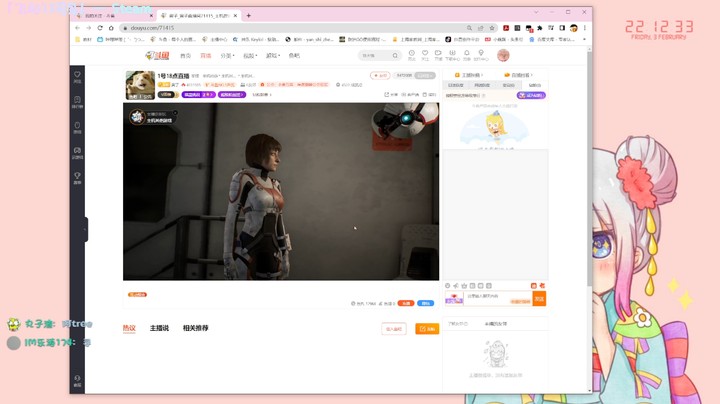Click the orange send button in chat

[x=539, y=299]
